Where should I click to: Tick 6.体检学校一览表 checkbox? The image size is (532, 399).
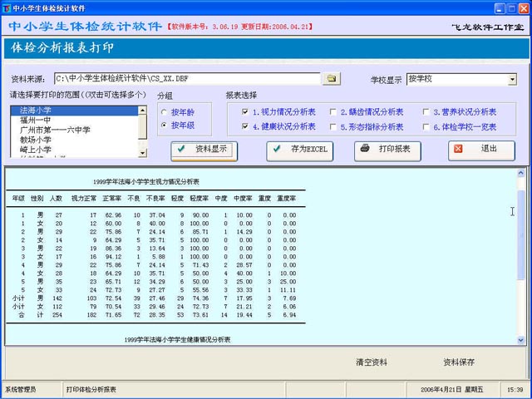(x=425, y=127)
